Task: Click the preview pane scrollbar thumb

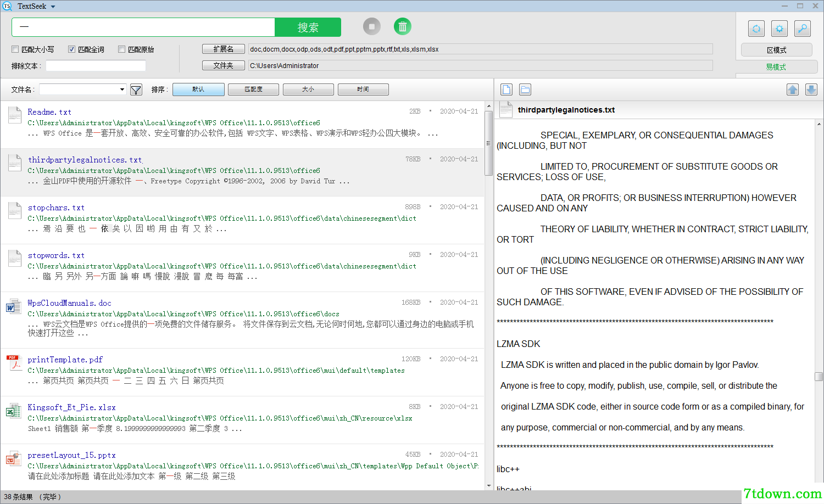Action: tap(819, 377)
